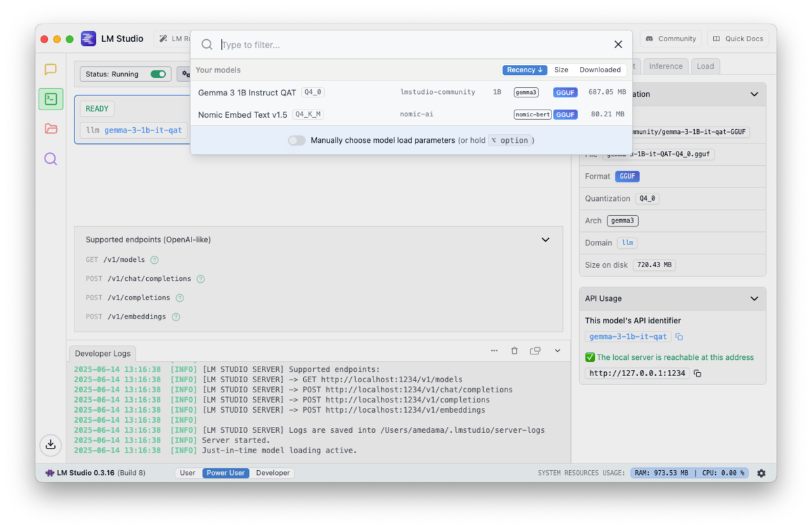Open the Downloads button at sidebar bottom

pos(51,444)
